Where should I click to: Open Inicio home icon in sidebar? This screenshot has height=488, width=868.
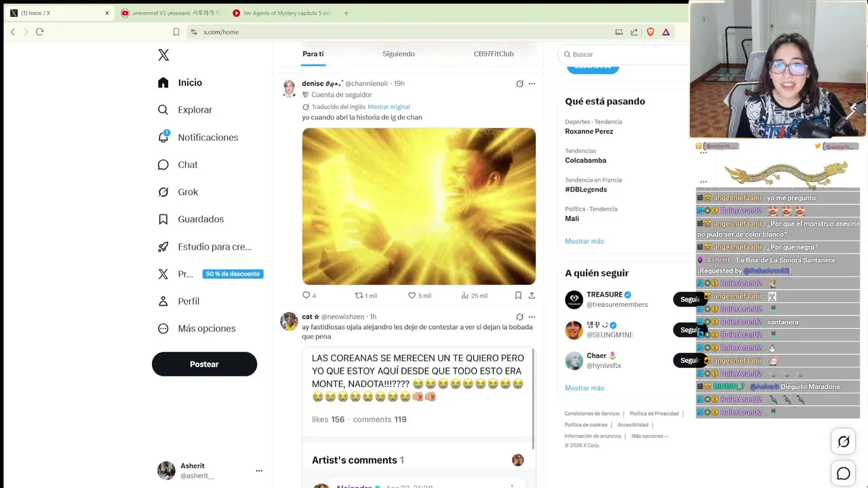tap(163, 83)
